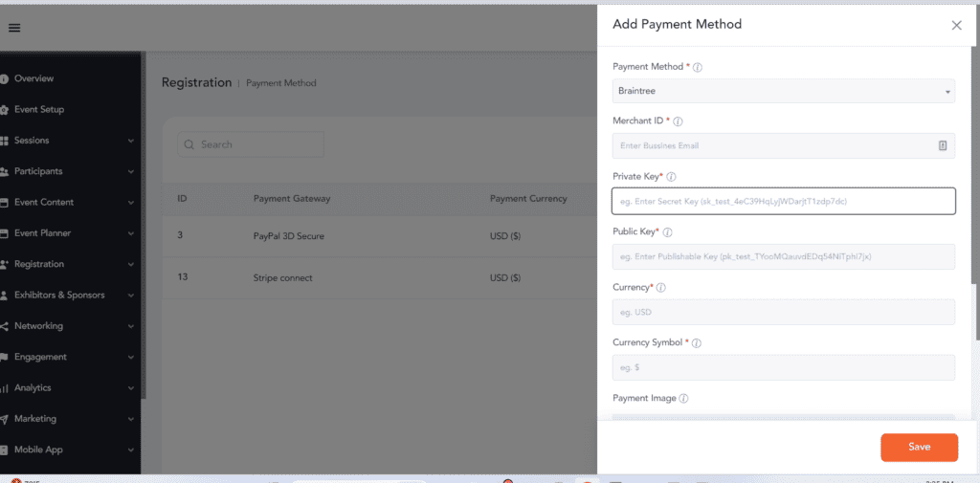The image size is (980, 483).
Task: Click the Analytics bar chart icon
Action: tap(4, 388)
